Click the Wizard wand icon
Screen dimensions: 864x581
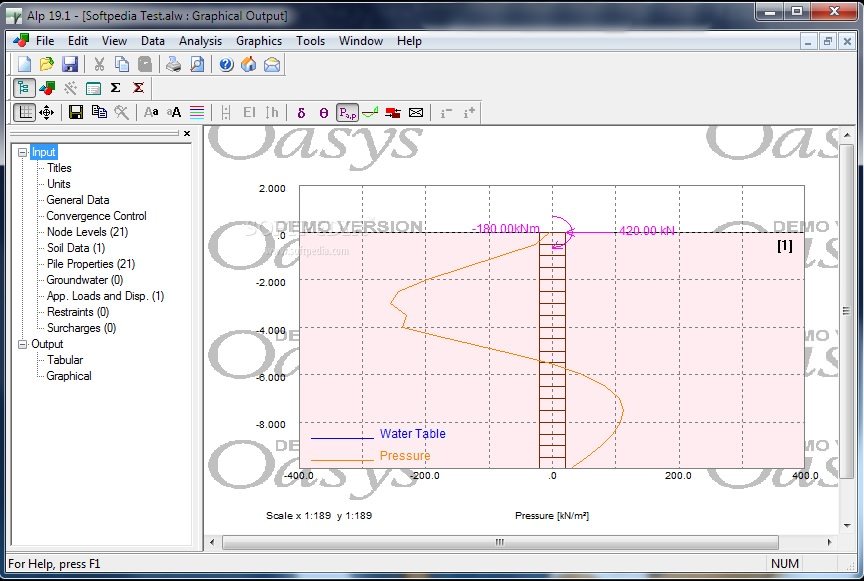point(71,88)
